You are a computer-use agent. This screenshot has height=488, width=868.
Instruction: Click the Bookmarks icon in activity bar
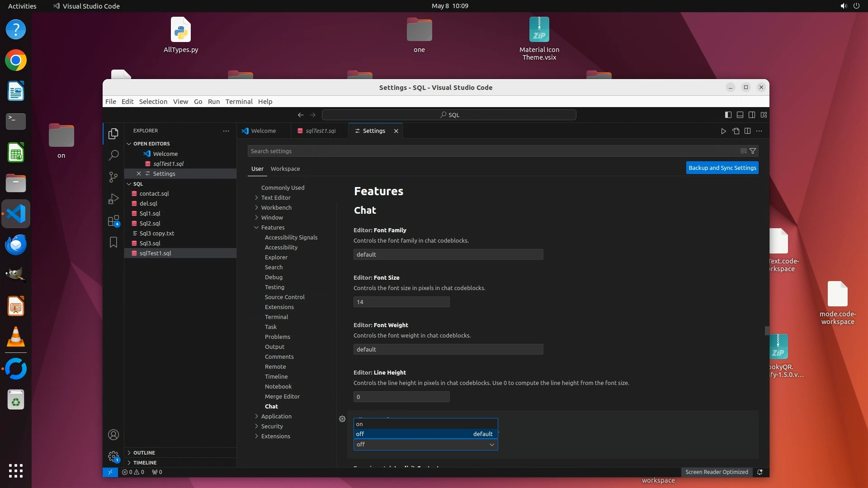click(113, 243)
